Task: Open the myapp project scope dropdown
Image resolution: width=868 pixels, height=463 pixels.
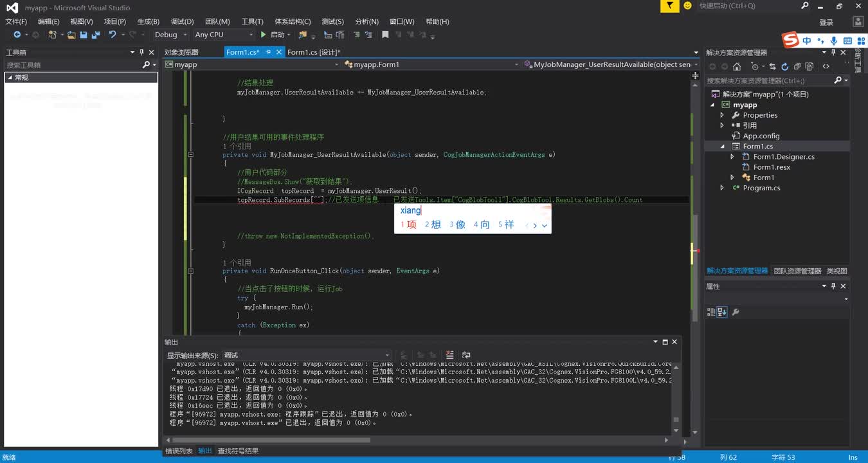Action: [252, 64]
